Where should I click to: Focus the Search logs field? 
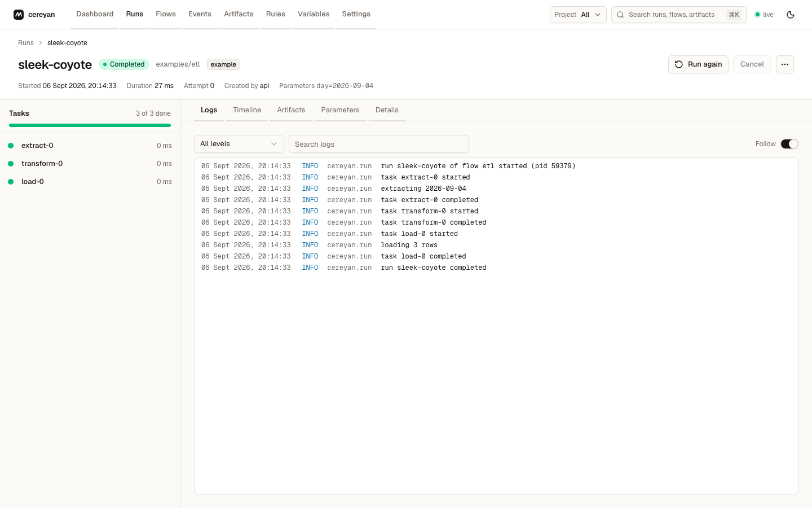379,144
